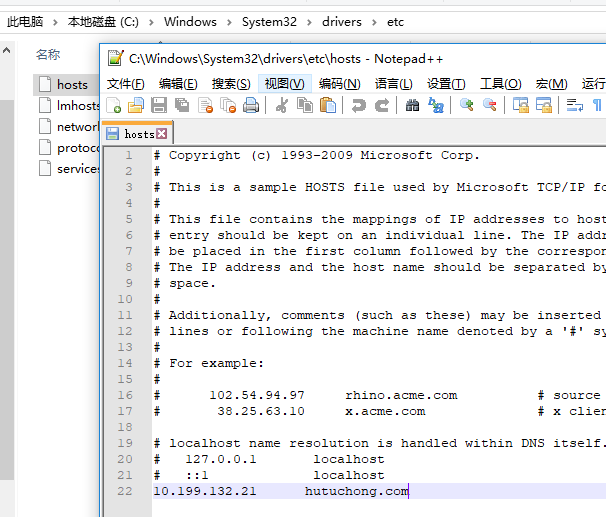Viewport: 606px width, 517px height.
Task: Open the 视图(V) menu
Action: [x=284, y=84]
